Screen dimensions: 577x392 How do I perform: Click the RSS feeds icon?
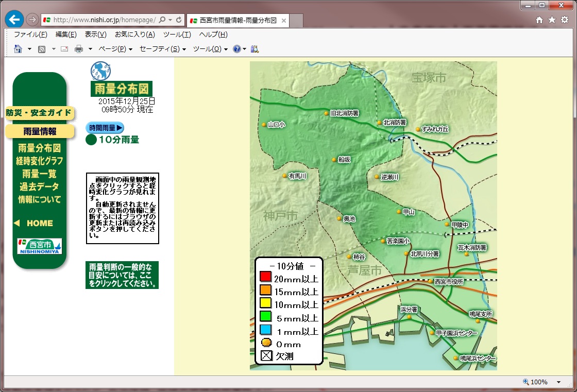click(x=42, y=49)
